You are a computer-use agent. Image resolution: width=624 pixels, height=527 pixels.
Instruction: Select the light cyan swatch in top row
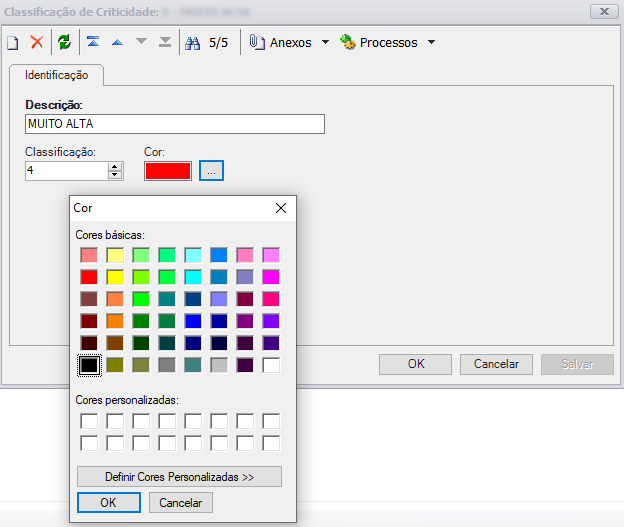[x=193, y=255]
